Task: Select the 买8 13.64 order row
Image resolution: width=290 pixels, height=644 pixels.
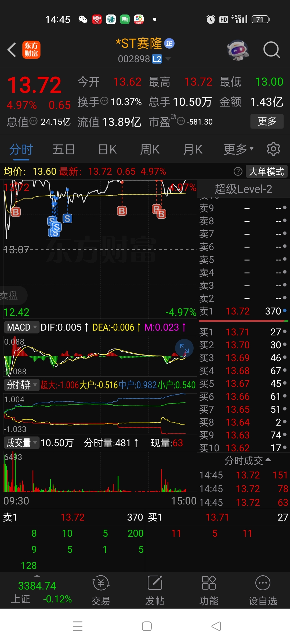Action: [x=243, y=422]
